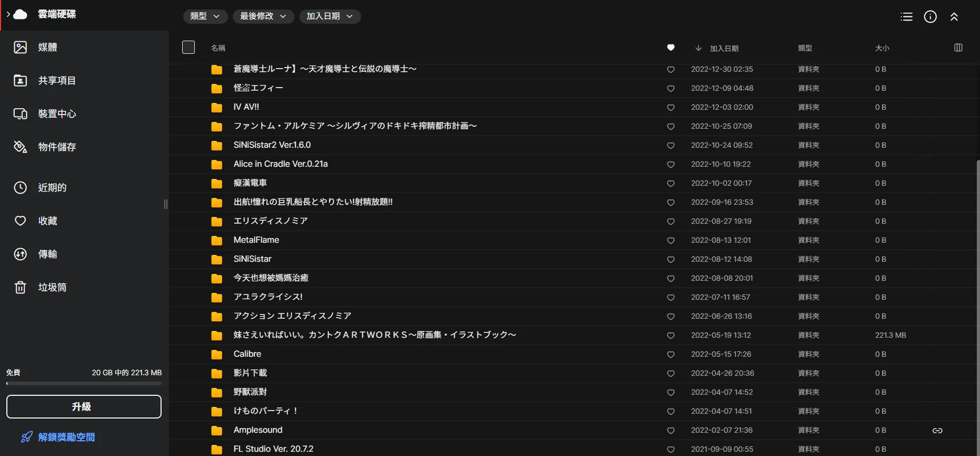
Task: Expand the 最後修改 filter dropdown
Action: pyautogui.click(x=263, y=16)
